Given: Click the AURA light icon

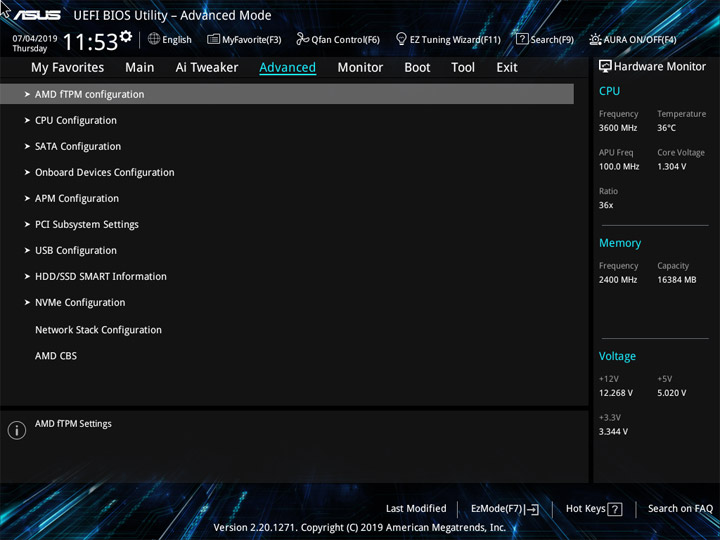Looking at the screenshot, I should pyautogui.click(x=595, y=39).
